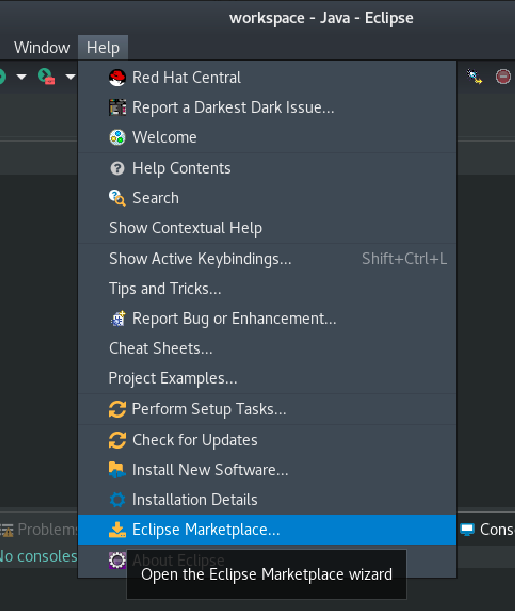Open Installation Details
Screen dimensions: 515x611
tap(267, 500)
